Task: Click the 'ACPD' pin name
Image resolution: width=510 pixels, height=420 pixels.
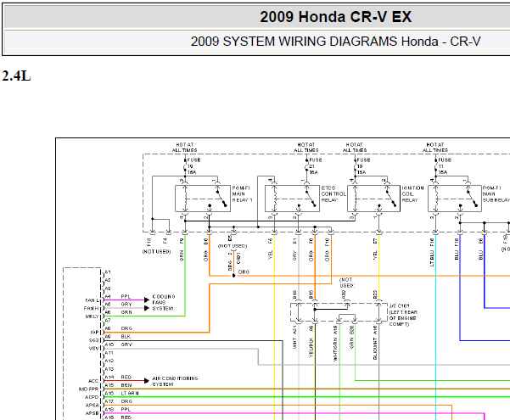Action: coord(92,397)
